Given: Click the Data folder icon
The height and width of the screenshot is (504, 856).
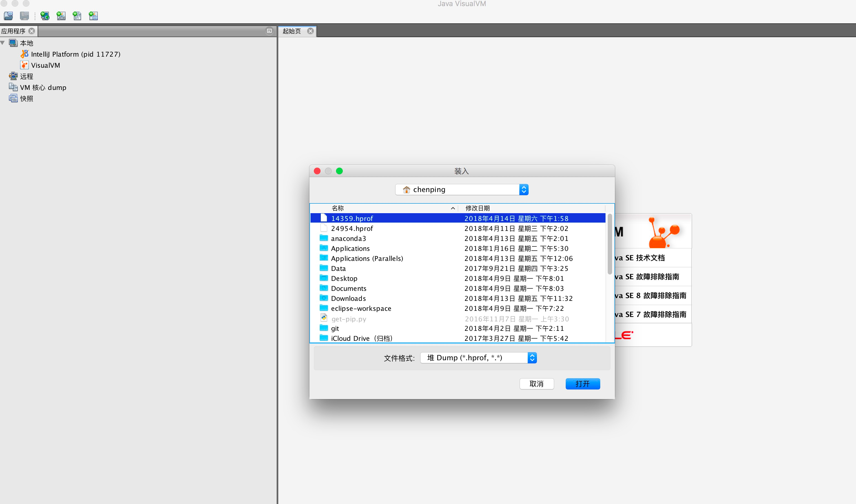Looking at the screenshot, I should pyautogui.click(x=324, y=268).
